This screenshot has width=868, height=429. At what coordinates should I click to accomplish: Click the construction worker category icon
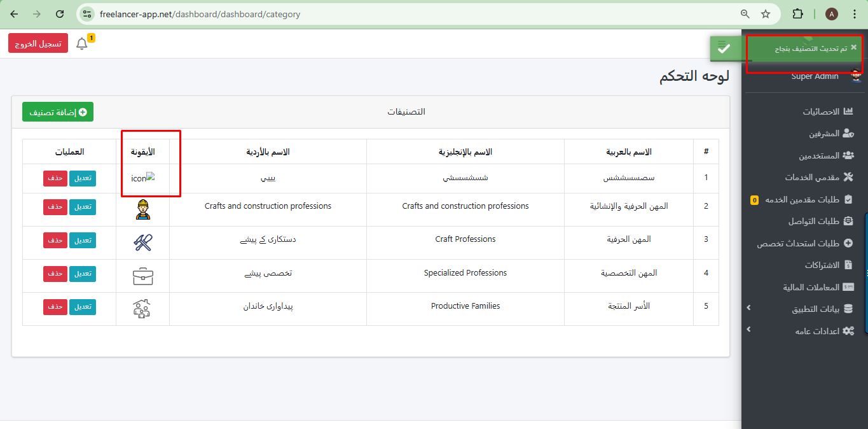143,209
